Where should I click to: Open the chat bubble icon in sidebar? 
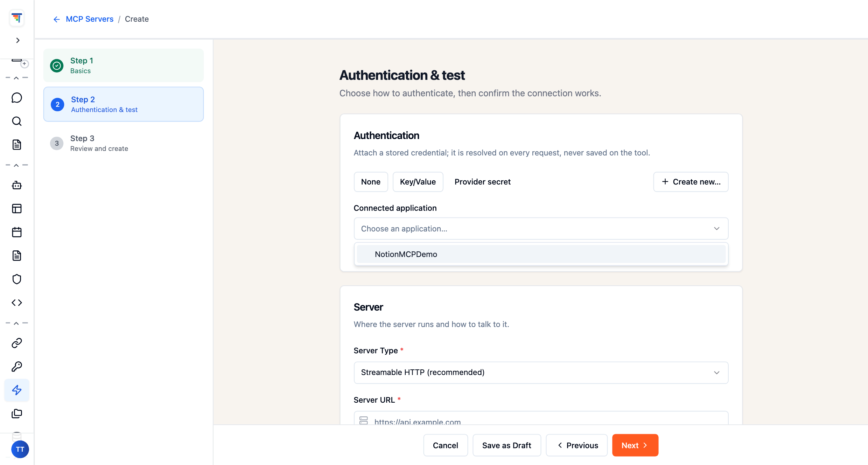tap(17, 98)
